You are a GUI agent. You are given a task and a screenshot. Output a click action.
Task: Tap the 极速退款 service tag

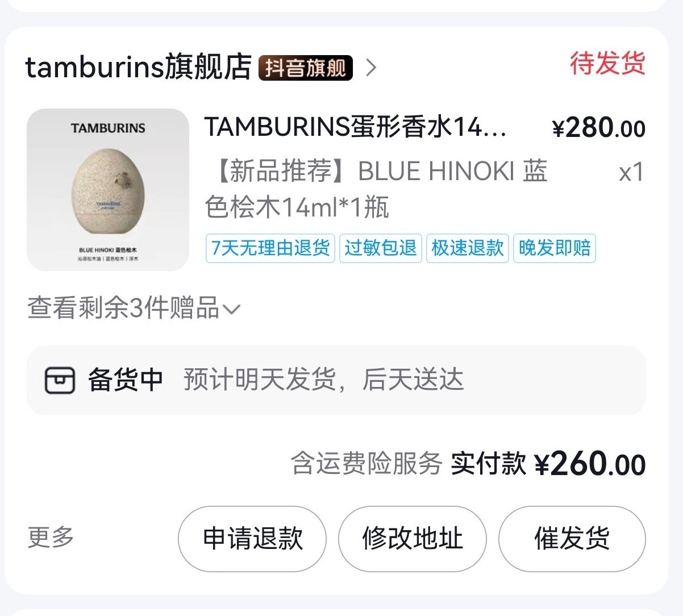tap(468, 248)
